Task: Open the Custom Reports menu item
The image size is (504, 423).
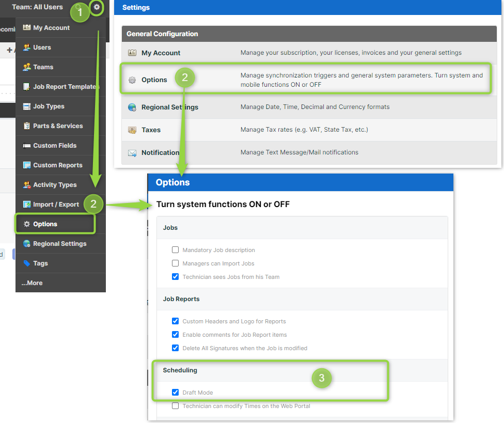Action: pos(57,165)
